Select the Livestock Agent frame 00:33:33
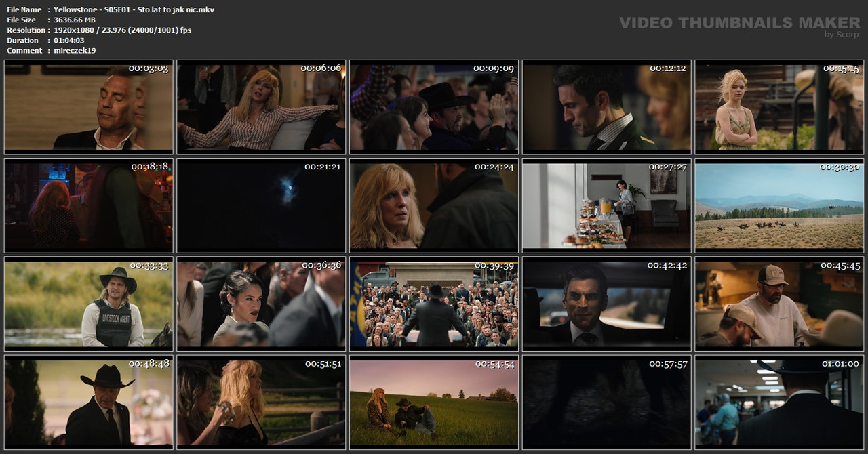This screenshot has width=868, height=454. point(89,304)
